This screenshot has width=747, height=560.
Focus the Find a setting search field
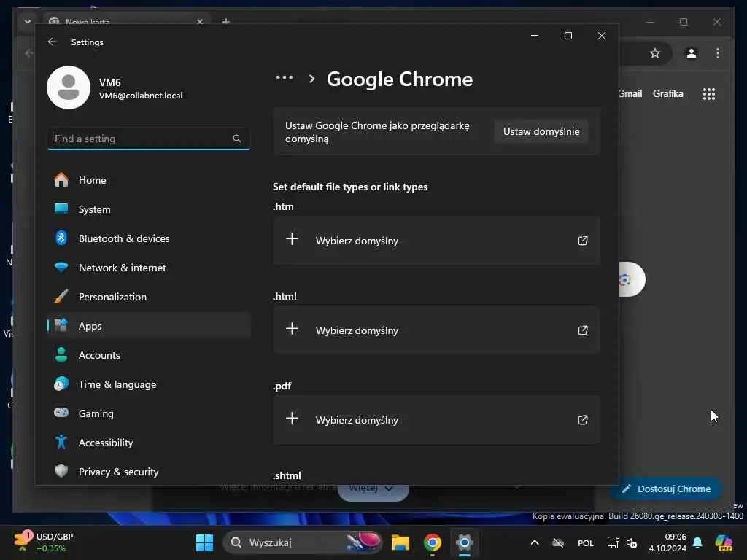coord(149,139)
